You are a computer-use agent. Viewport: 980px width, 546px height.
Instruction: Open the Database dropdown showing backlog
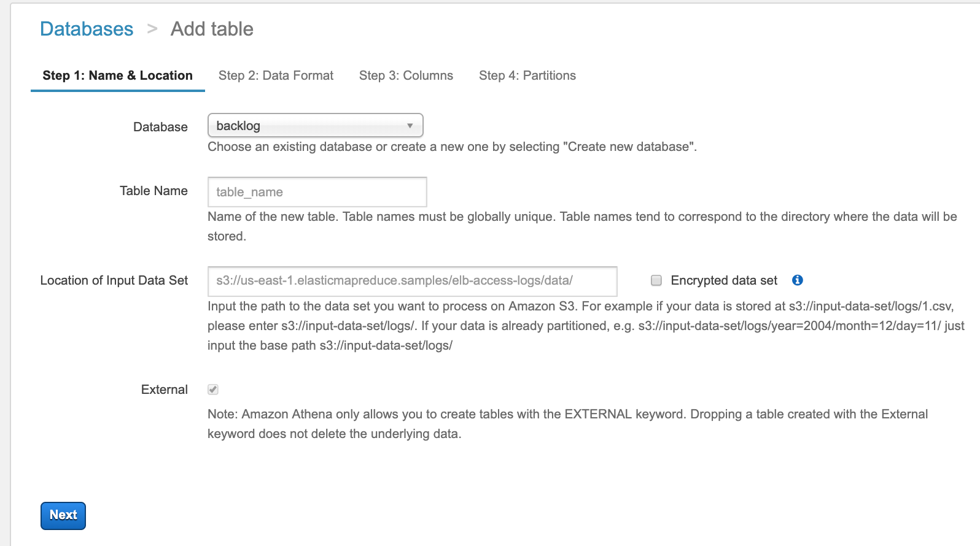tap(316, 126)
